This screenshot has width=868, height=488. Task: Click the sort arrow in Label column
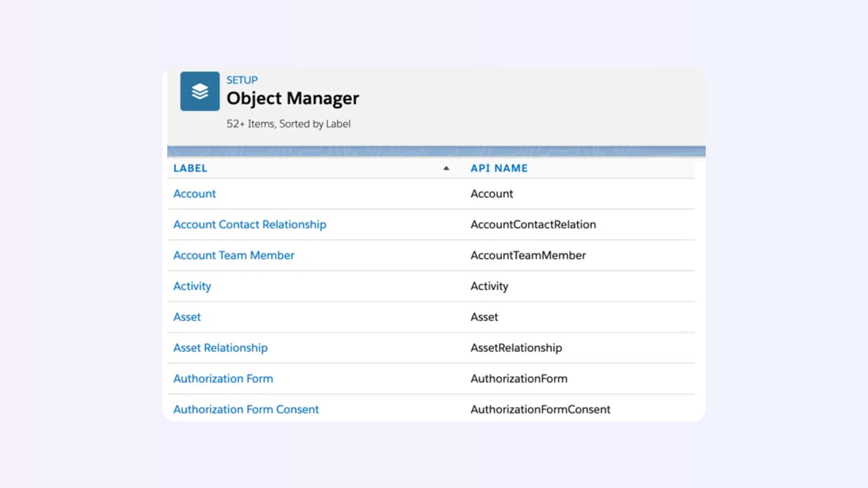[446, 168]
